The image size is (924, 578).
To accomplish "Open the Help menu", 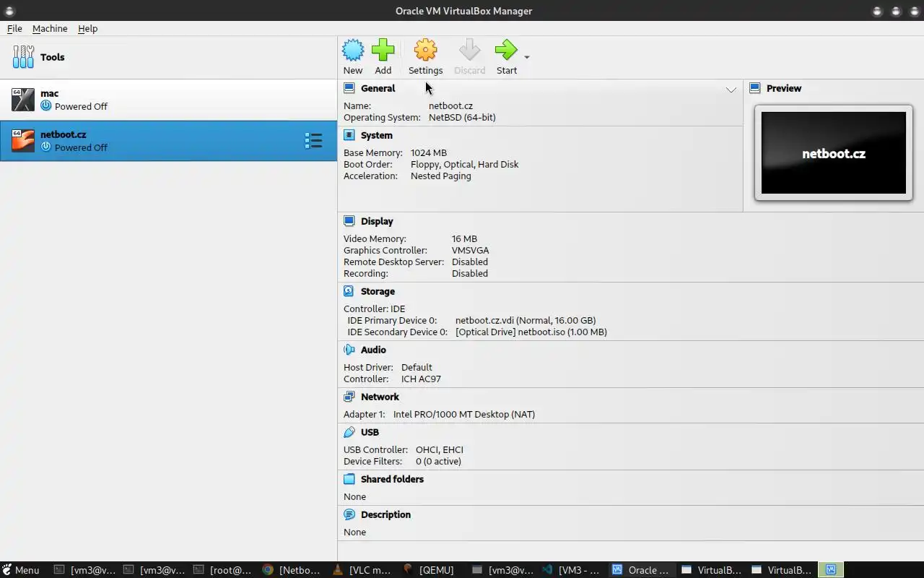I will [x=87, y=28].
